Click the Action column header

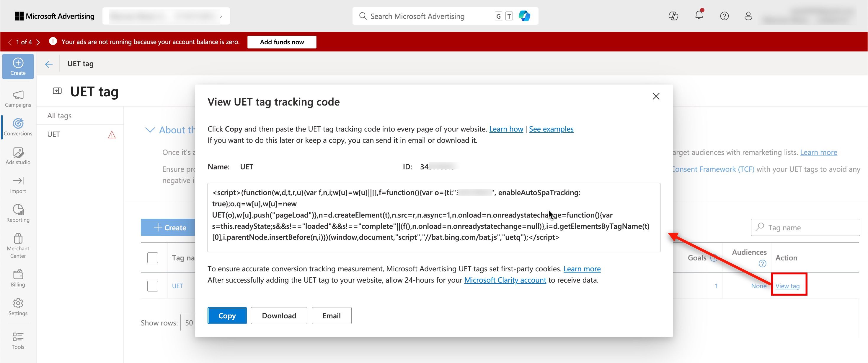tap(787, 258)
